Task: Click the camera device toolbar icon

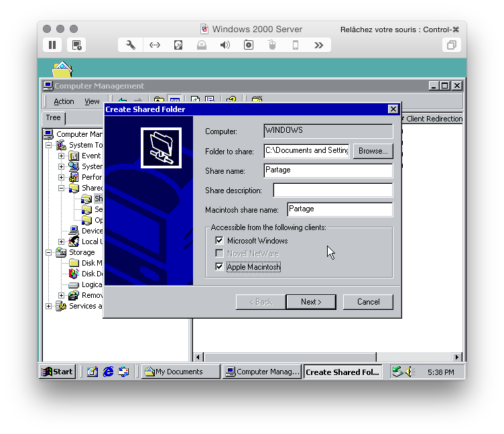Action: point(249,45)
